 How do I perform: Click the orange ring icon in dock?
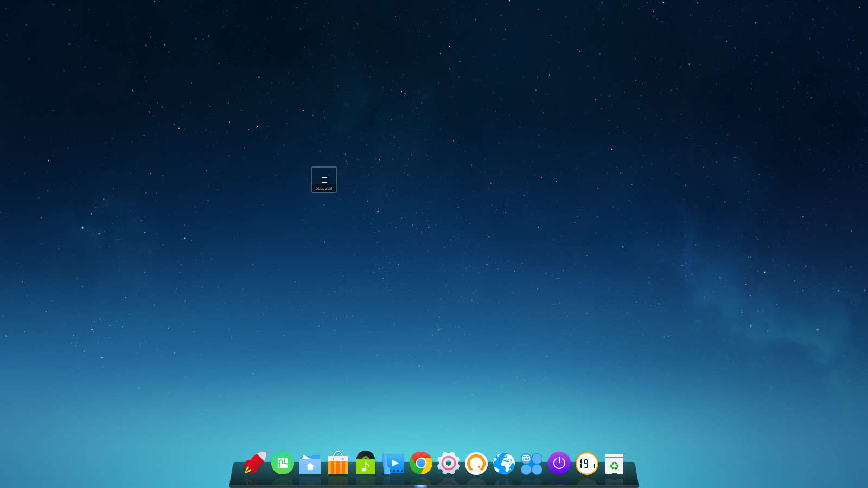[x=476, y=463]
